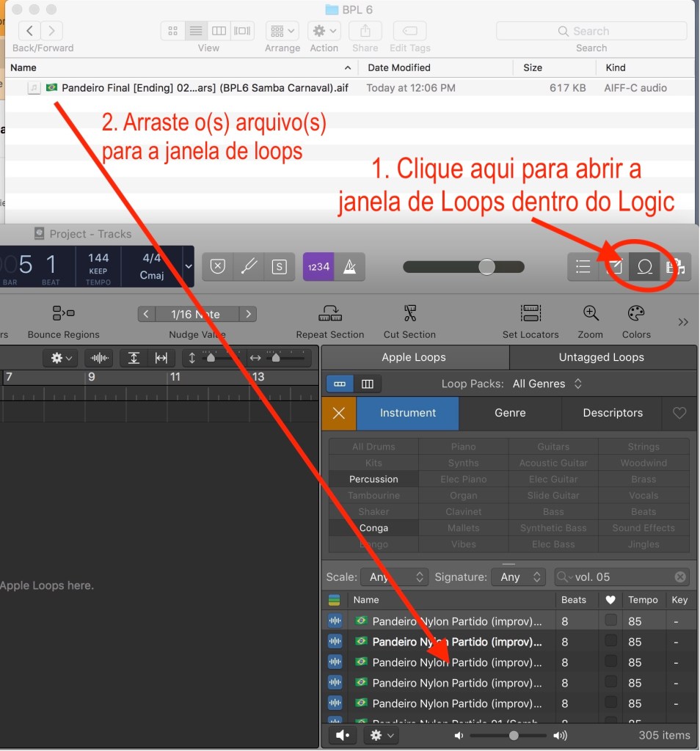The height and width of the screenshot is (751, 700).
Task: Click the Edit Tags button
Action: (409, 31)
